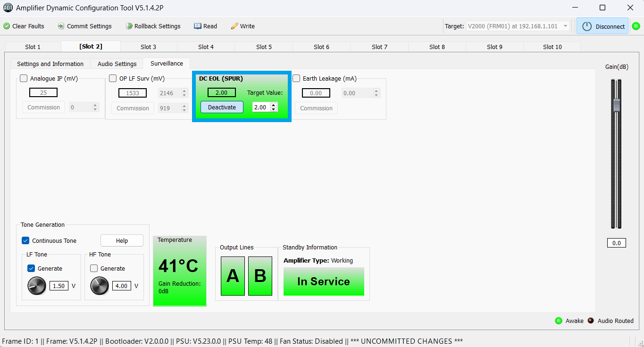Click the HF Tone voltage knob
The image size is (644, 347).
click(x=100, y=286)
